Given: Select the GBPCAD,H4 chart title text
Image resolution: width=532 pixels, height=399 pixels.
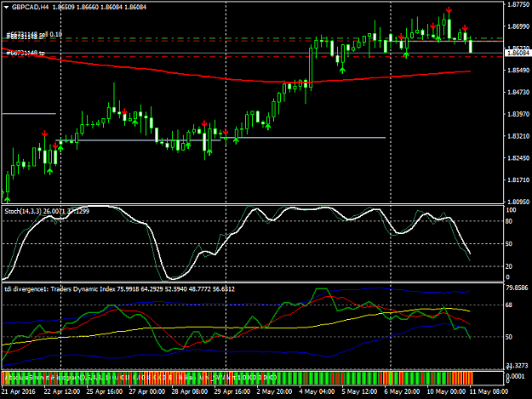Looking at the screenshot, I should pyautogui.click(x=30, y=7).
